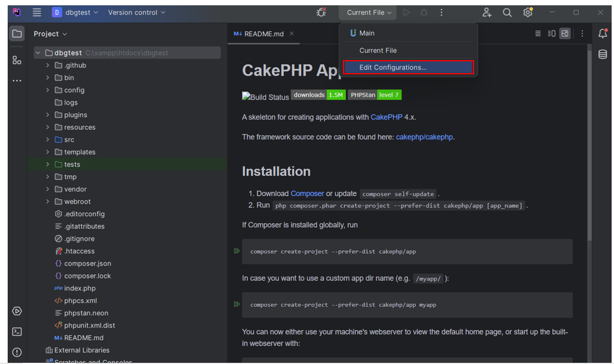
Task: Open the Version control dropdown
Action: pyautogui.click(x=136, y=12)
